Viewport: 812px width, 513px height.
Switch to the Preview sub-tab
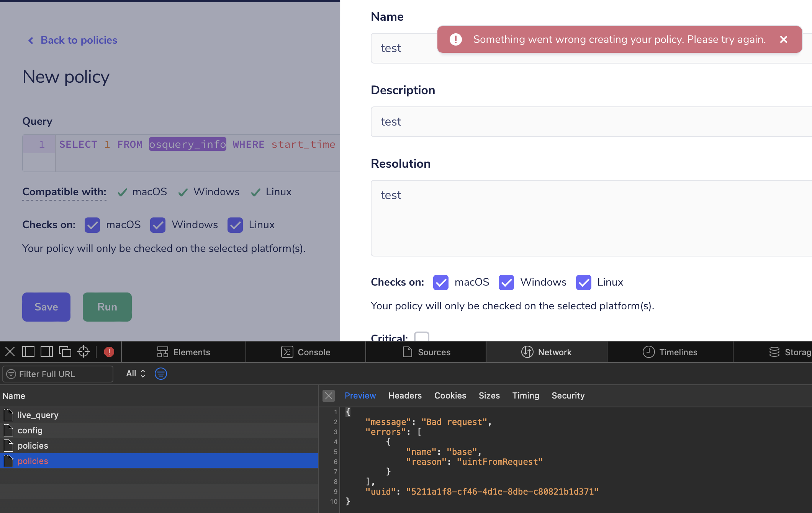pyautogui.click(x=360, y=395)
